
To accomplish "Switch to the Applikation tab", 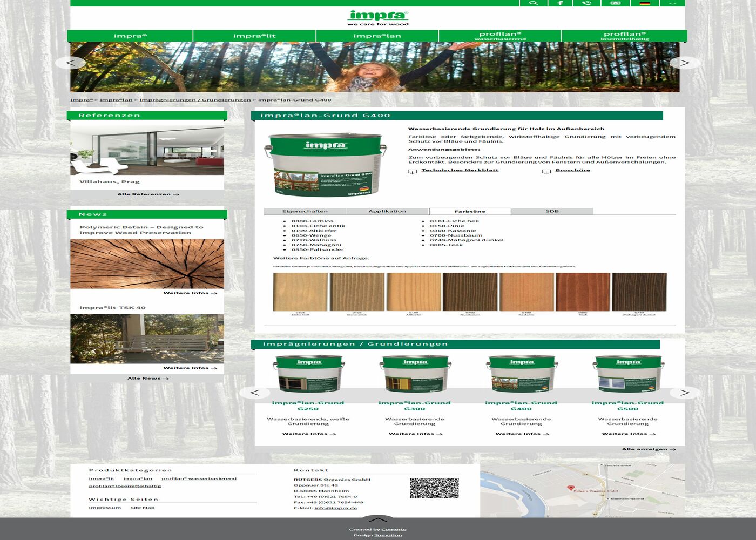I will [387, 211].
